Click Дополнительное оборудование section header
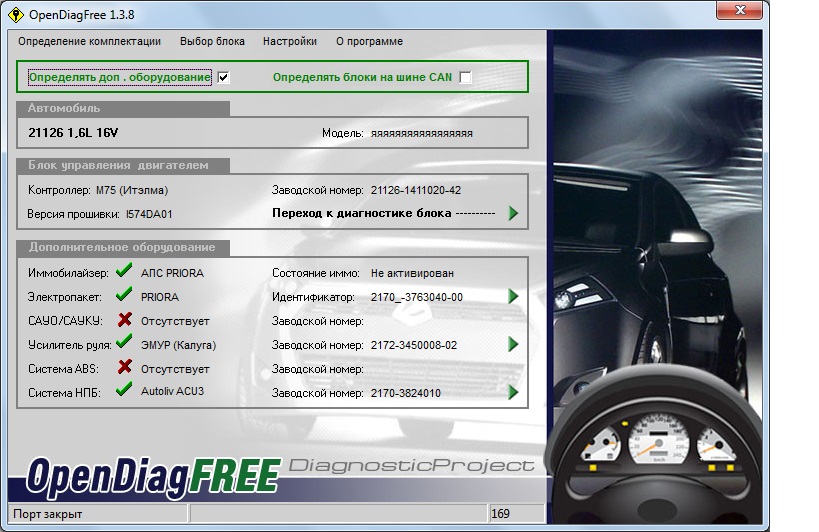 pos(123,247)
